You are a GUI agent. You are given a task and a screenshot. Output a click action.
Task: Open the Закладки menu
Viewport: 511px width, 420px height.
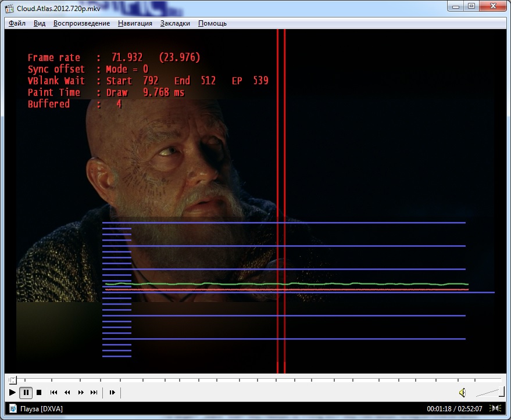(175, 23)
